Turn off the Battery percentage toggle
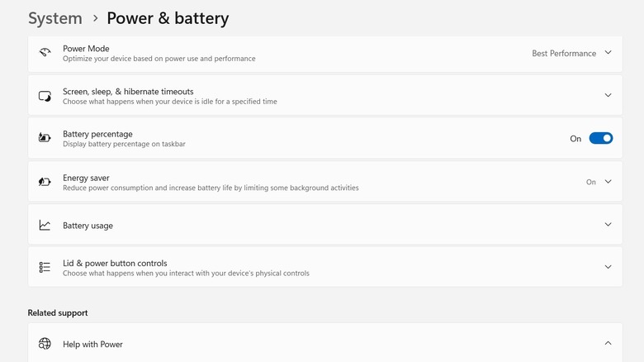Image resolution: width=644 pixels, height=362 pixels. [x=600, y=138]
